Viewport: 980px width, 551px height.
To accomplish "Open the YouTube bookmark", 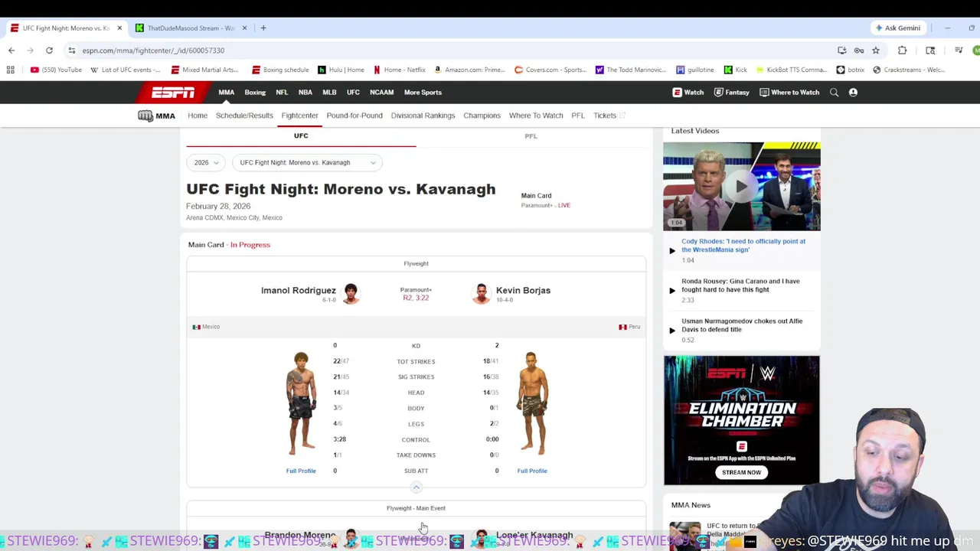I will coord(56,70).
